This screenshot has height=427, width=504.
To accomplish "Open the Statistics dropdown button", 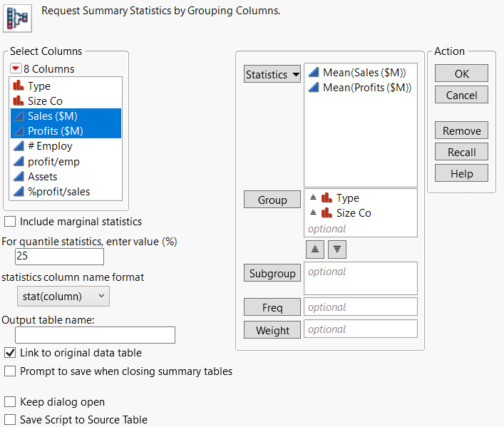I will tap(272, 74).
